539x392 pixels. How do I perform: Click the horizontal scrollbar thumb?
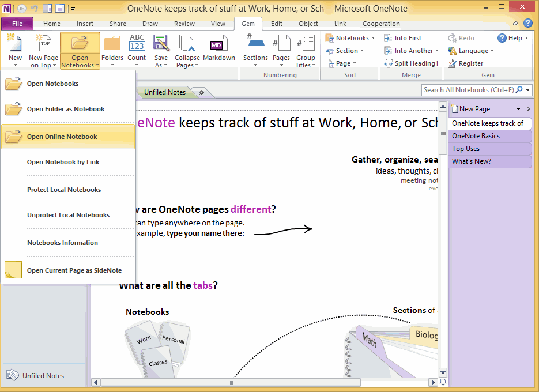point(231,383)
